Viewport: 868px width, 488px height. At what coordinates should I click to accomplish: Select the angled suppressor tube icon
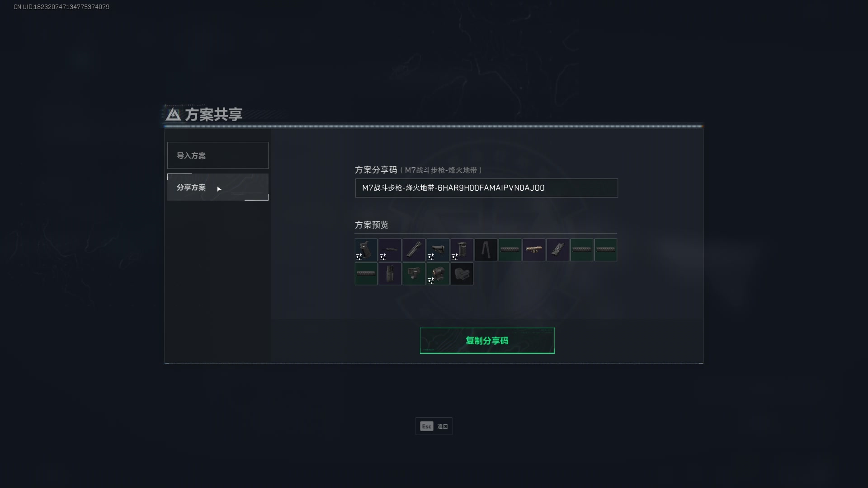[x=414, y=250]
